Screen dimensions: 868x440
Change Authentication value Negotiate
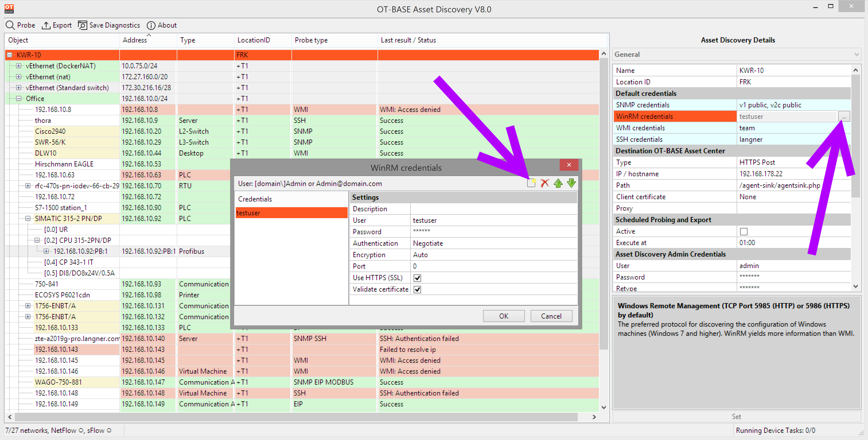tap(494, 243)
